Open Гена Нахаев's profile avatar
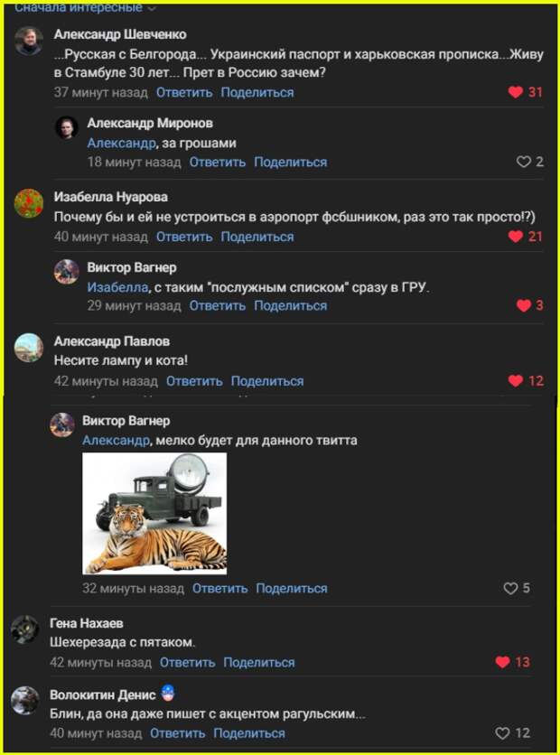Screen dimensions: 560x755 tap(25, 629)
